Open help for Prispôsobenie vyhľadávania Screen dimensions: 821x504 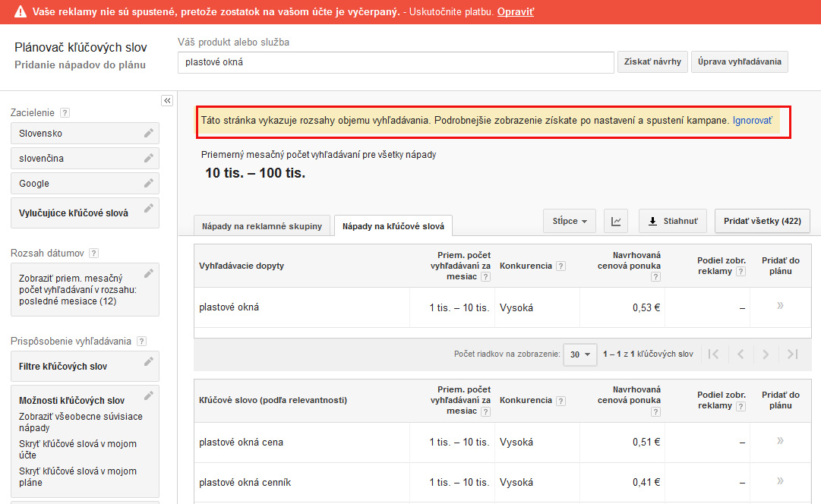coord(141,342)
